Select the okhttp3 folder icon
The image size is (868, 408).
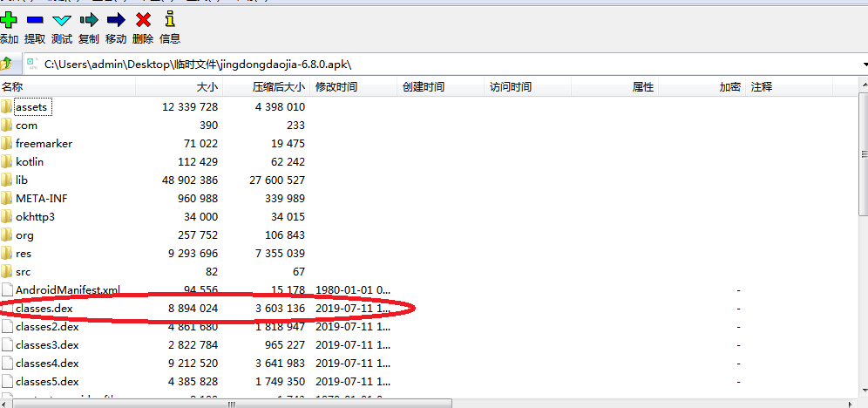[7, 216]
